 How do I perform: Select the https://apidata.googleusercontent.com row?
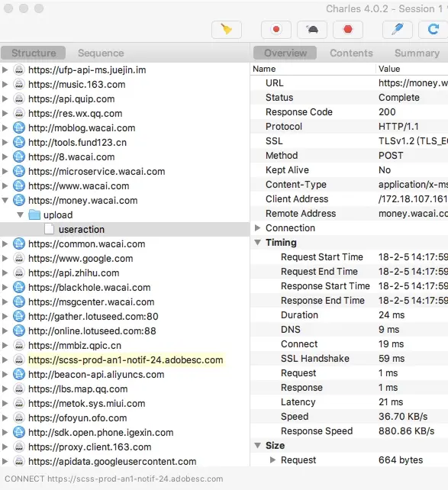point(124,461)
